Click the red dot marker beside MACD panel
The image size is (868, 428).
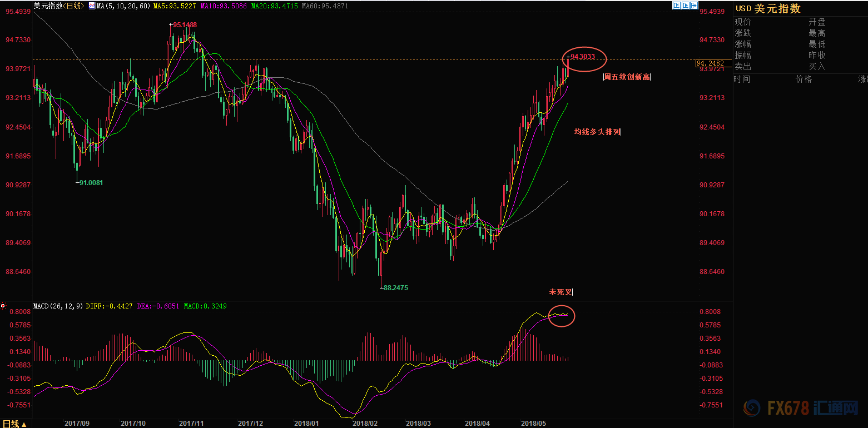click(x=3, y=306)
